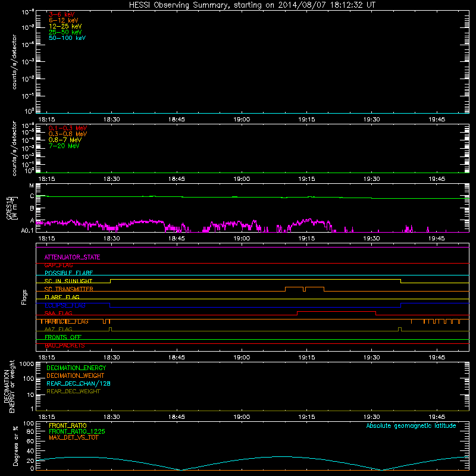476x476 pixels.
Task: Click the '19:30' time label under the Flags panel
Action: pyautogui.click(x=371, y=358)
